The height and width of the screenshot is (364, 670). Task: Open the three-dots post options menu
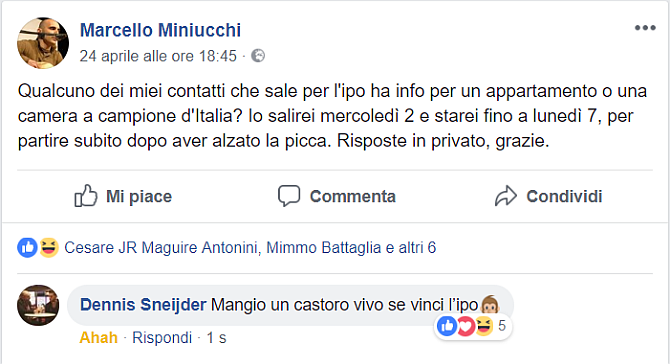click(645, 28)
